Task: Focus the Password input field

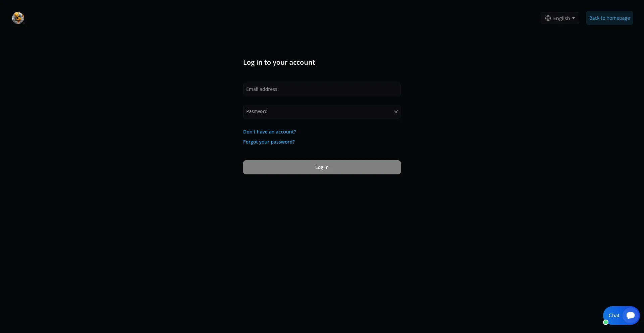Action: coord(322,112)
